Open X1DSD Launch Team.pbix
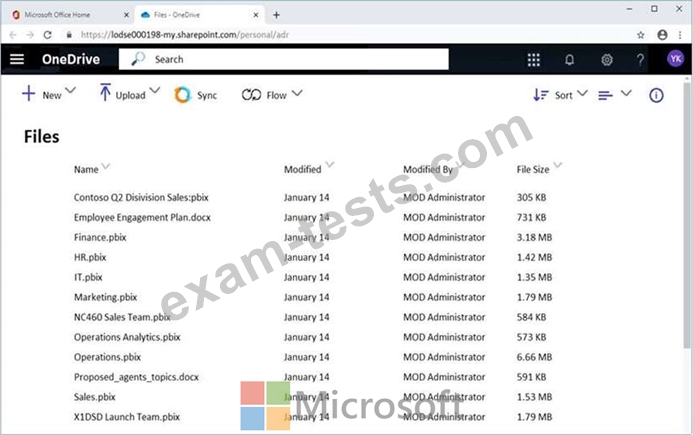The image size is (693, 435). tap(127, 417)
